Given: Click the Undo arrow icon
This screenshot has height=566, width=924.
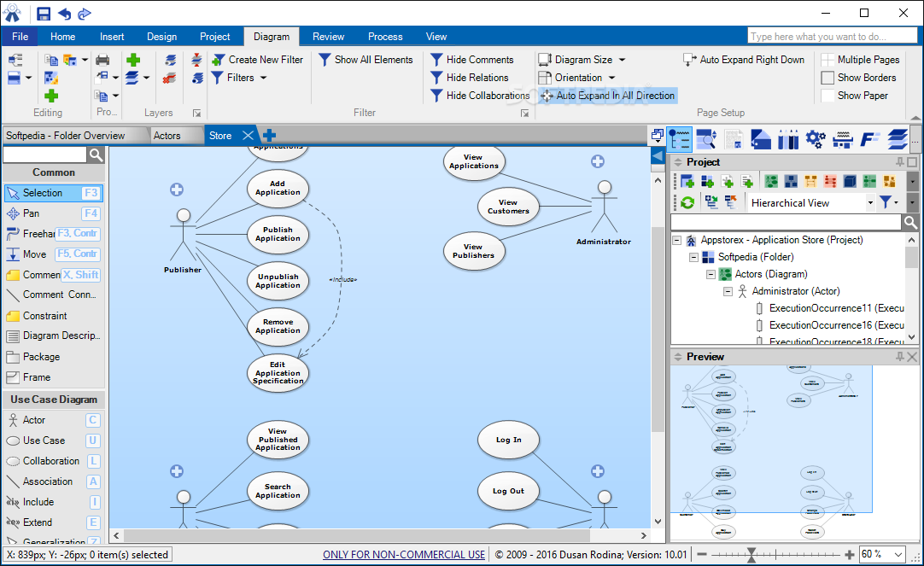Looking at the screenshot, I should (64, 13).
